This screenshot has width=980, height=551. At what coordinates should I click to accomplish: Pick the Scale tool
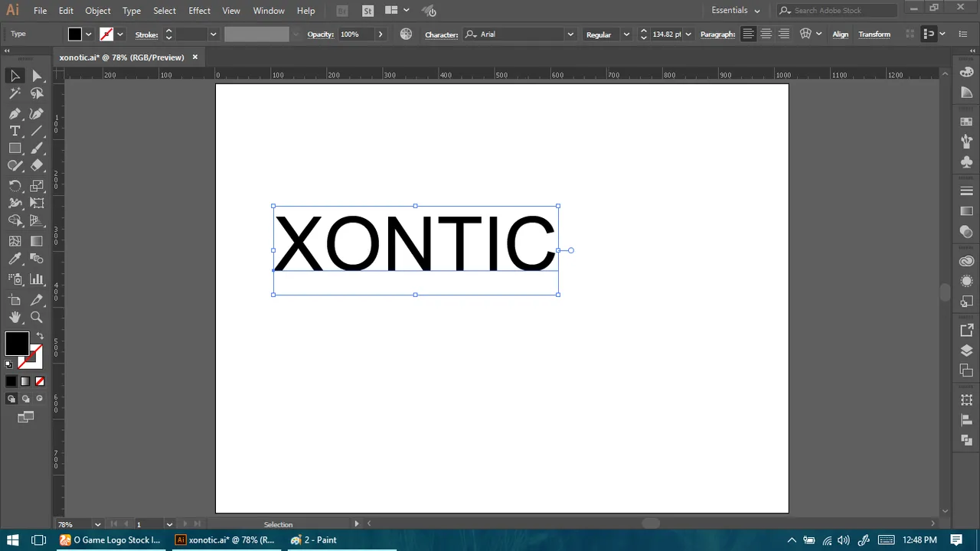pyautogui.click(x=37, y=186)
